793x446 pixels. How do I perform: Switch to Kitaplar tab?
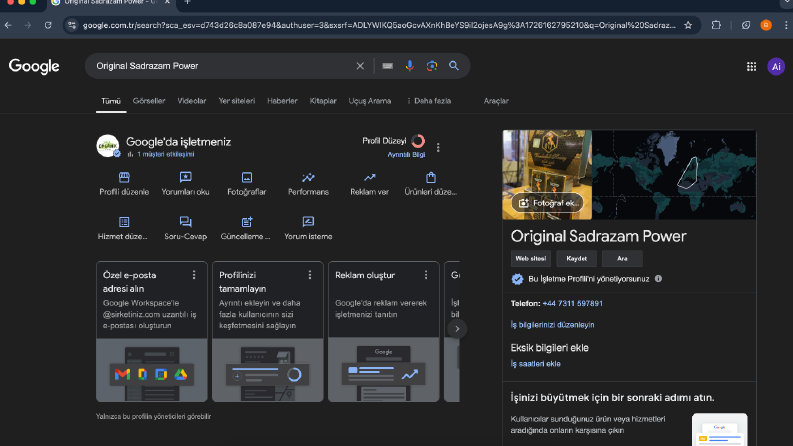point(323,101)
